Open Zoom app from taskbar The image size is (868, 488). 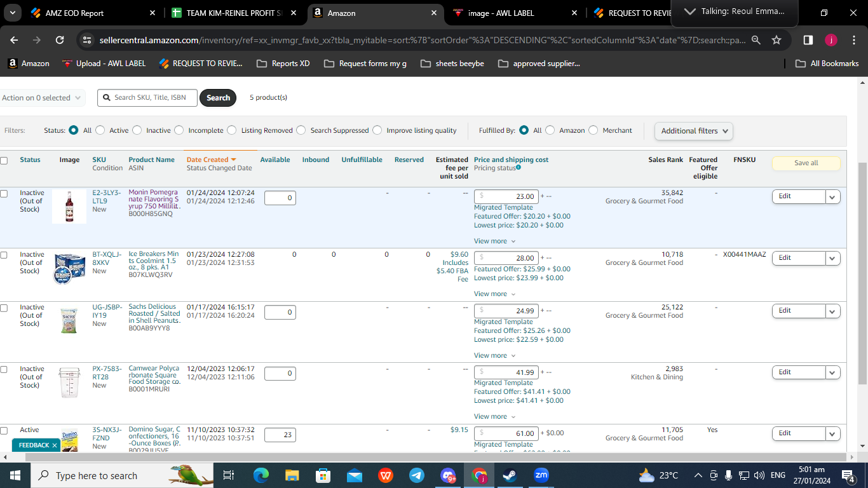(x=541, y=475)
